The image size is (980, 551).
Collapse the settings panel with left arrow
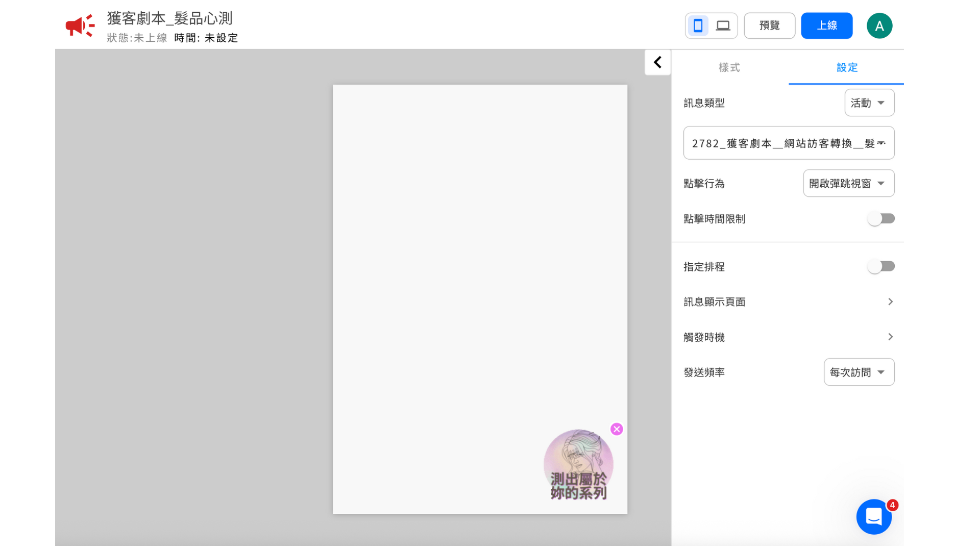(657, 62)
